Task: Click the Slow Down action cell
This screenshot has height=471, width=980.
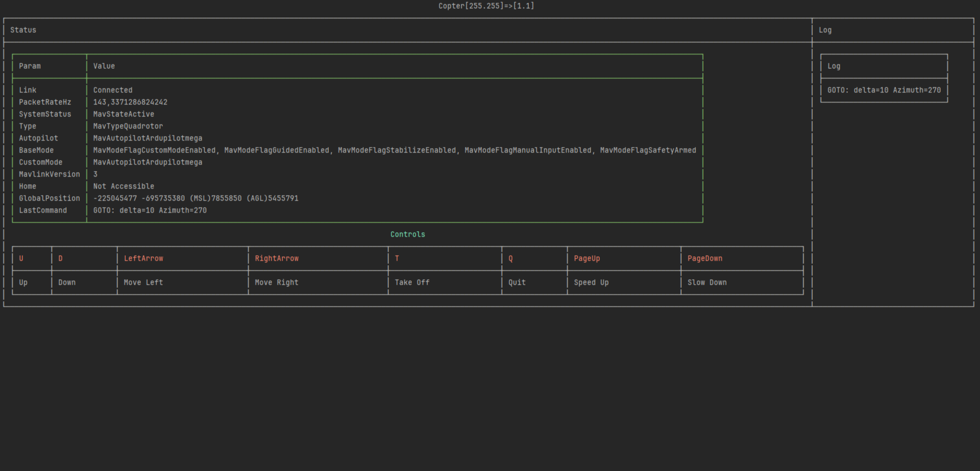Action: click(x=742, y=282)
